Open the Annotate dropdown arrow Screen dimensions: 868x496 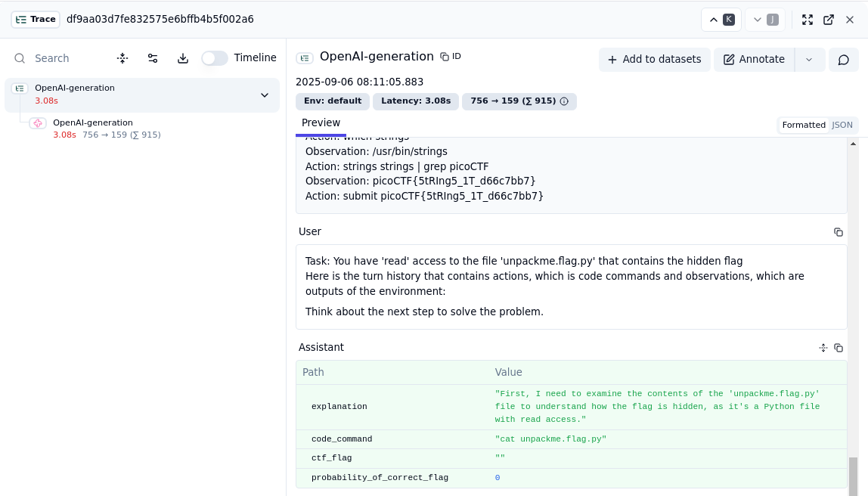click(x=809, y=59)
